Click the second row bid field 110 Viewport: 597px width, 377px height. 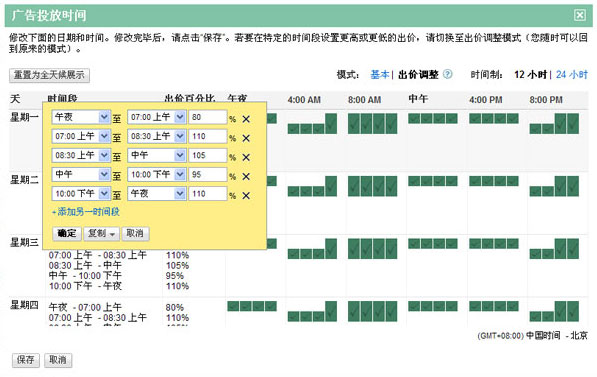point(208,136)
